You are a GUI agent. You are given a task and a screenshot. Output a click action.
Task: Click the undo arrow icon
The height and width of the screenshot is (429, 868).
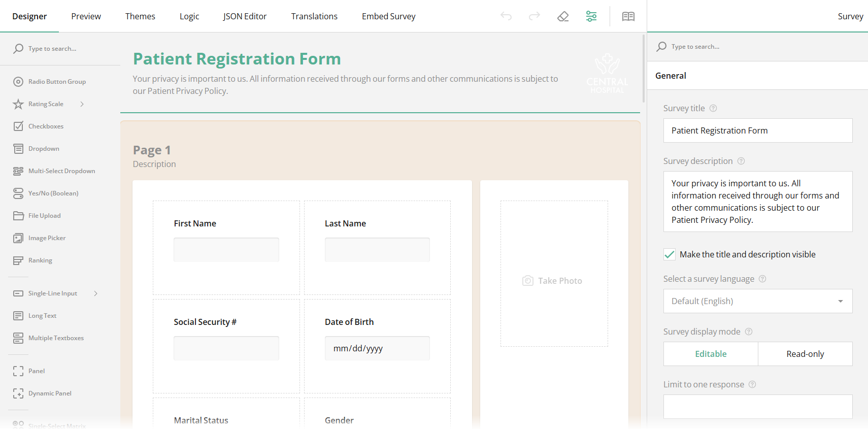pos(506,16)
